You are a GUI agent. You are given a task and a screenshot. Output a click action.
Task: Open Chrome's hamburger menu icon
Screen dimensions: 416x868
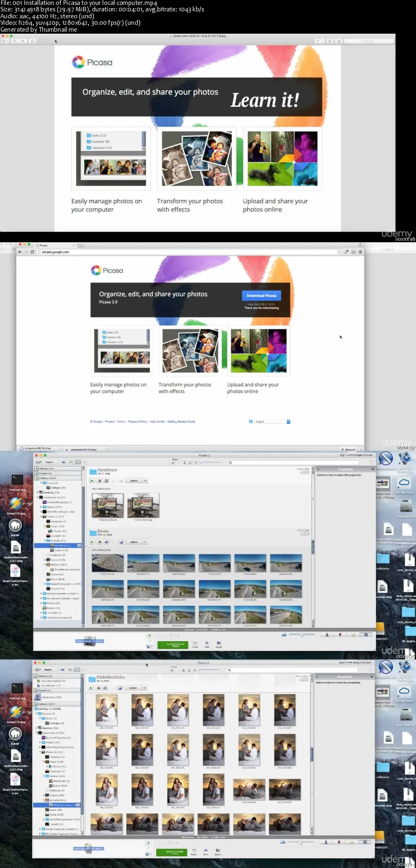360,252
